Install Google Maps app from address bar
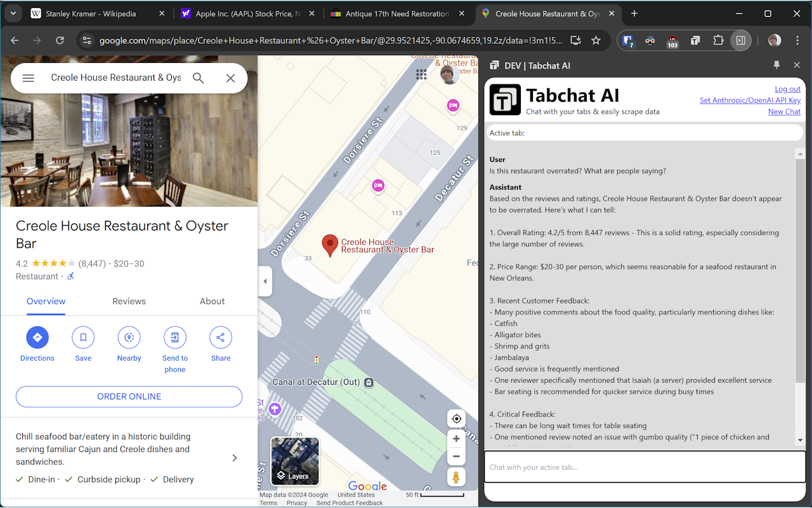Image resolution: width=812 pixels, height=508 pixels. pos(575,41)
